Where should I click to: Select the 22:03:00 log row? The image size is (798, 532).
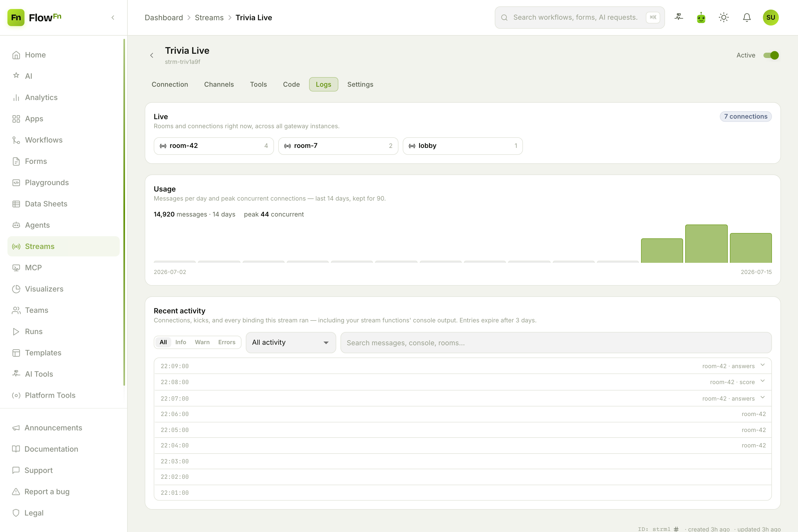tap(463, 462)
